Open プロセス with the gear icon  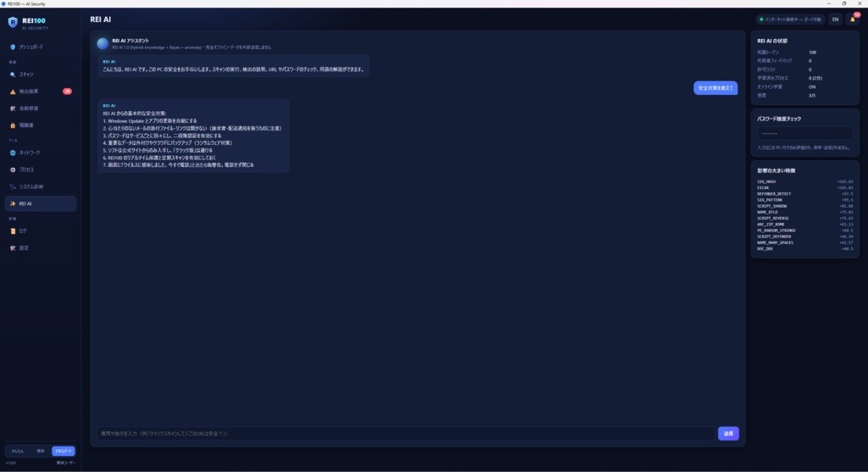41,169
